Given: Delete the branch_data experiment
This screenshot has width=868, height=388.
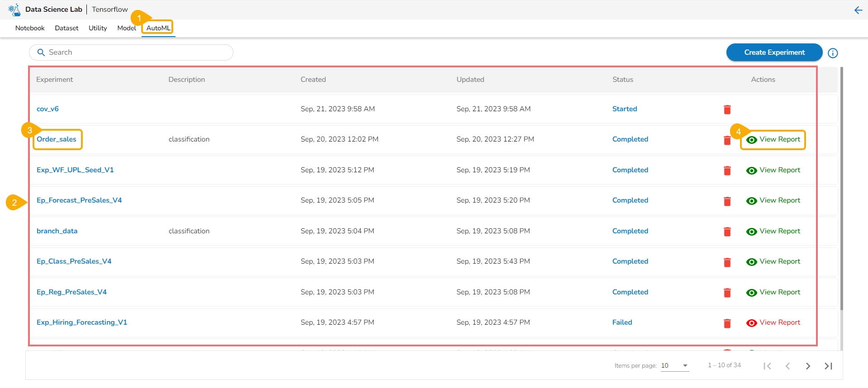Looking at the screenshot, I should (x=727, y=232).
